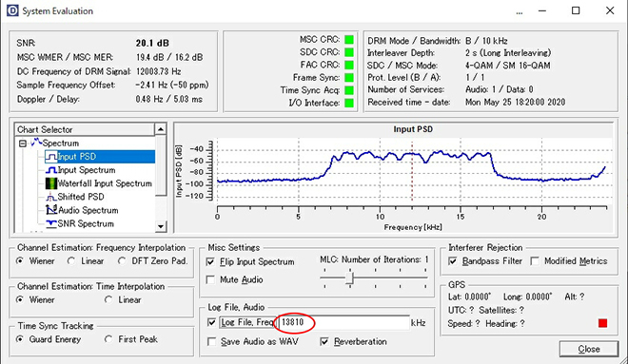628x364 pixels.
Task: Click the Close button
Action: tap(589, 349)
